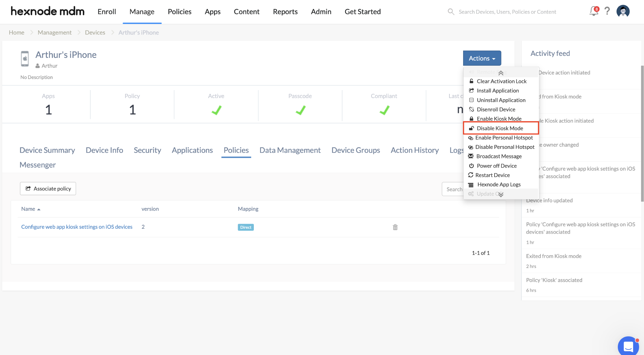The image size is (644, 355).
Task: Click the Enable Kiosk Mode lock icon
Action: pyautogui.click(x=471, y=119)
